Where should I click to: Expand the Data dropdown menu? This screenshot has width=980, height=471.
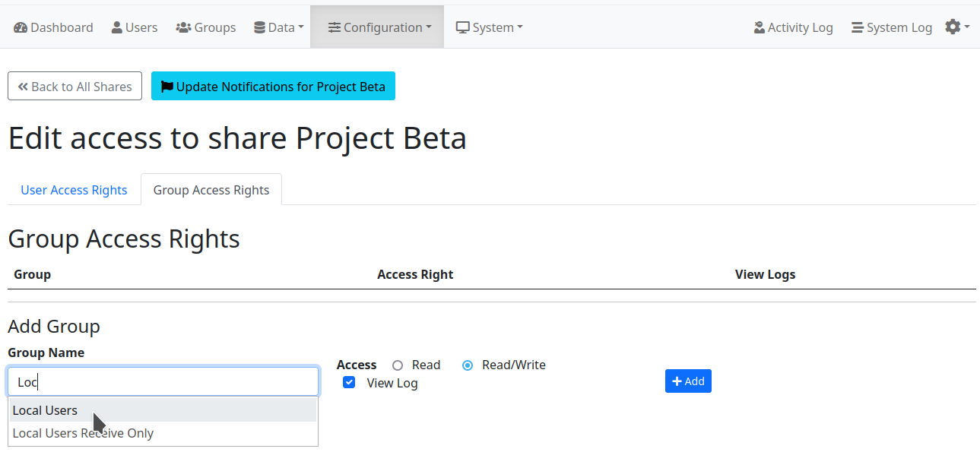coord(278,27)
